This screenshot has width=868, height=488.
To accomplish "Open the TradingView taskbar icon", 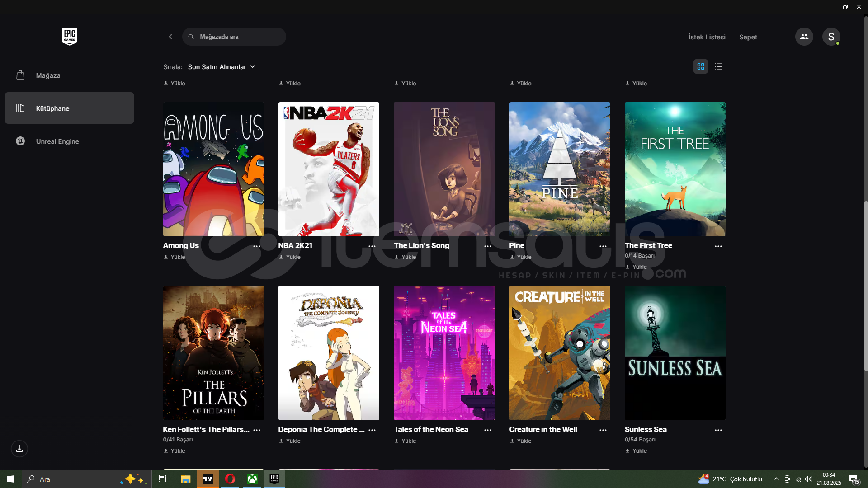I will click(208, 479).
